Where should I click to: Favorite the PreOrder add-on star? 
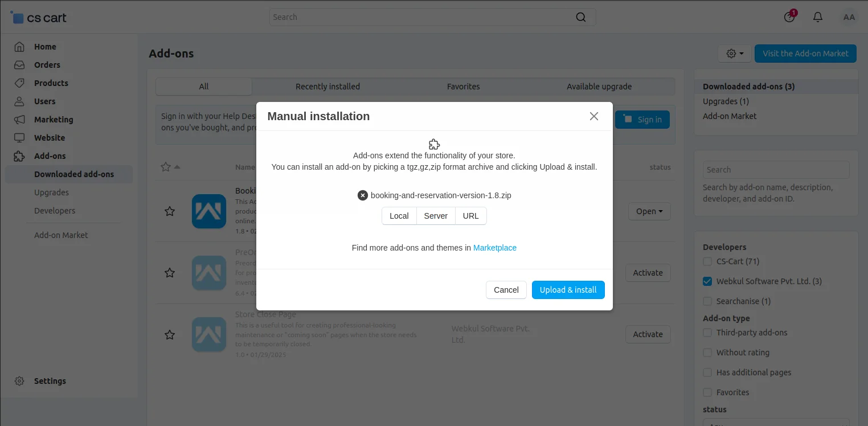tap(169, 273)
